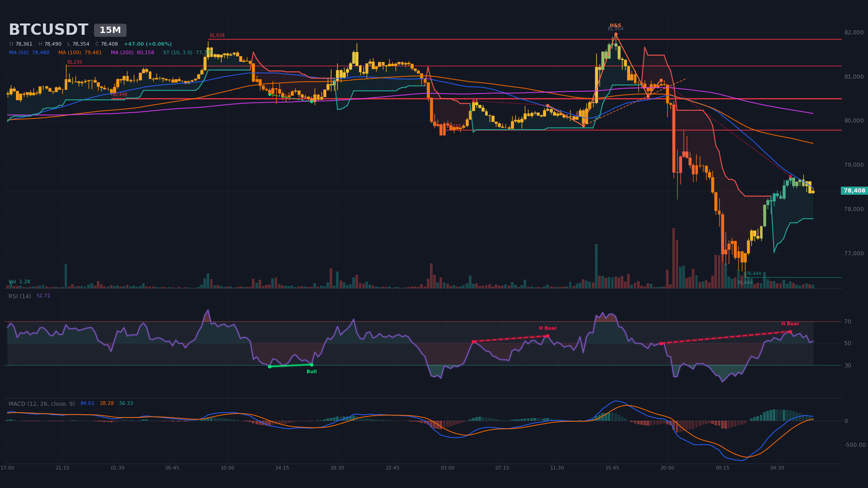
Task: Click the RSI 70 overbought axis label
Action: click(x=847, y=322)
